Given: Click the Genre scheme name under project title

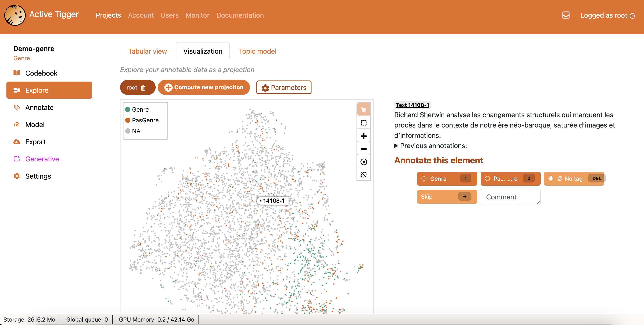Looking at the screenshot, I should pyautogui.click(x=21, y=58).
